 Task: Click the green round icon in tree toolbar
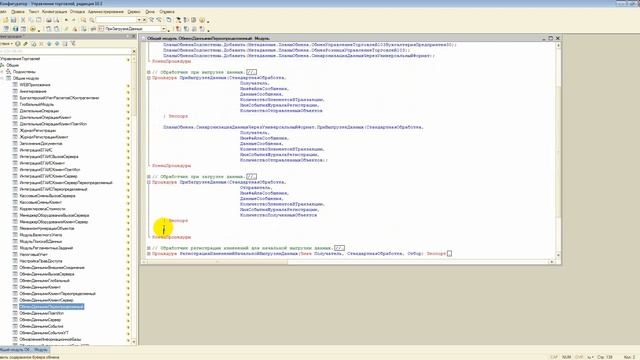point(18,43)
